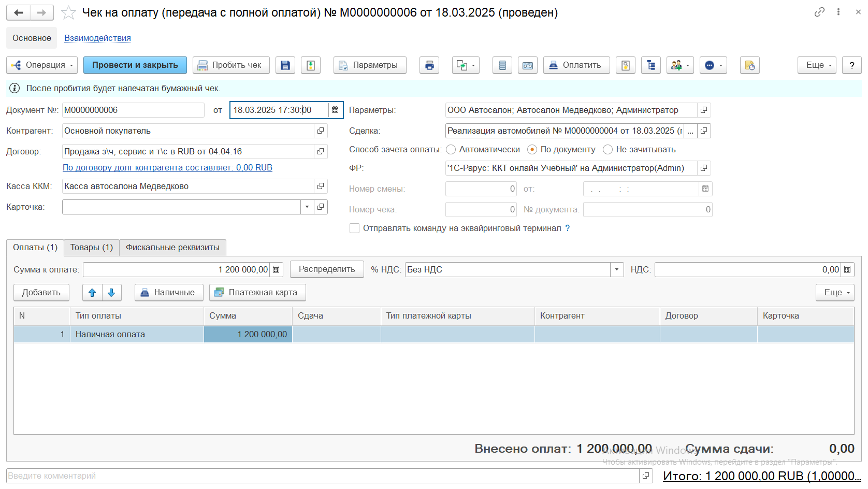The width and height of the screenshot is (868, 489).
Task: Select the Не зачитывать payment offset option
Action: point(607,150)
